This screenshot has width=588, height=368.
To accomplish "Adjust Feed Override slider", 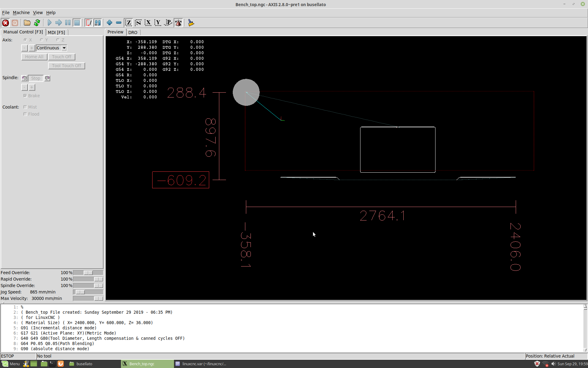I will click(88, 273).
